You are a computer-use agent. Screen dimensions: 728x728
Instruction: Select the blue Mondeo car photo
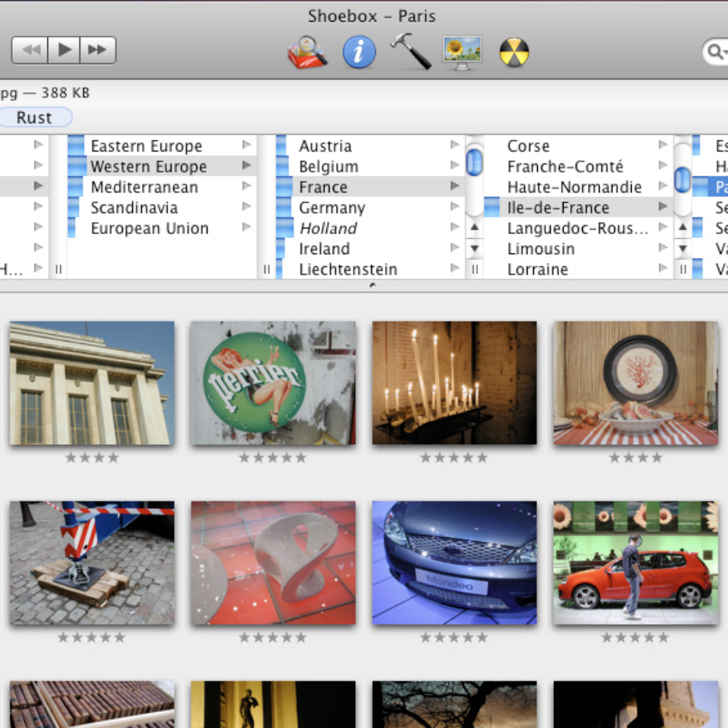tap(455, 563)
